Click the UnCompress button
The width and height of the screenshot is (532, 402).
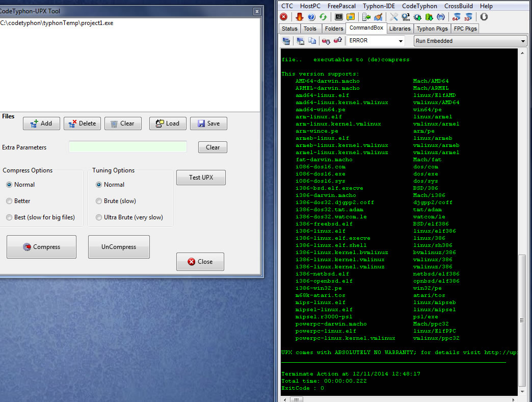(x=119, y=247)
